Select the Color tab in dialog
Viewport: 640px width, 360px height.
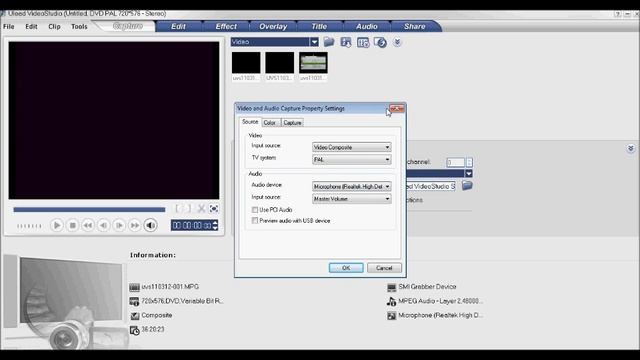coord(269,122)
